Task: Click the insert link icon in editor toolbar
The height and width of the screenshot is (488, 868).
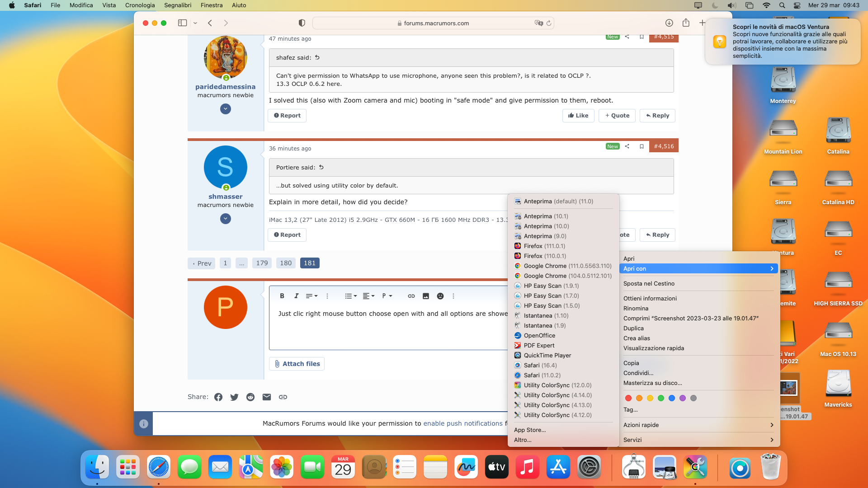Action: 411,296
